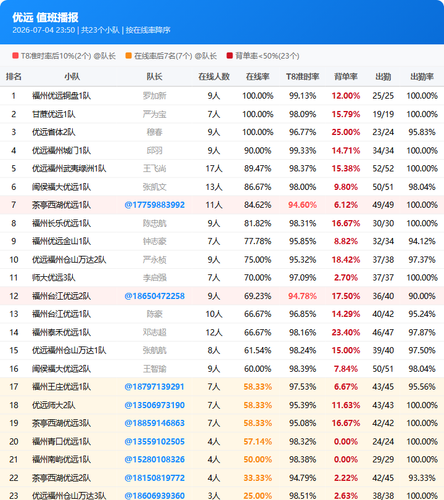444x500 pixels.
Task: Select team 甘蔗优远1队
Action: [x=54, y=114]
